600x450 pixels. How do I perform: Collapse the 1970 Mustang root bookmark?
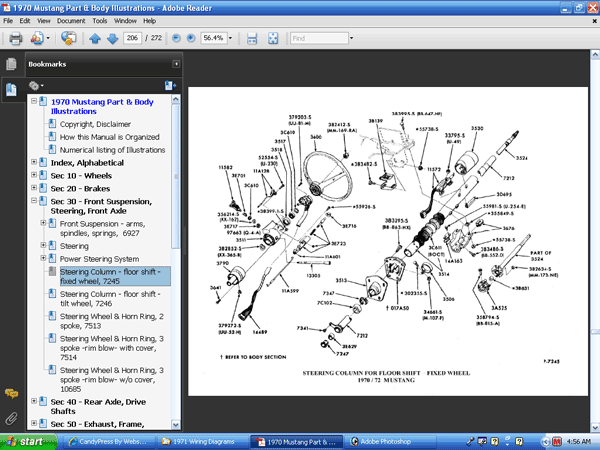(34, 101)
